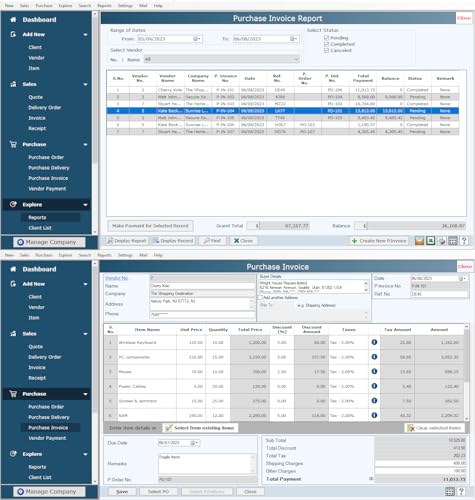Click the Save button in Purchase Invoice
This screenshot has height=500, width=475.
[x=122, y=491]
